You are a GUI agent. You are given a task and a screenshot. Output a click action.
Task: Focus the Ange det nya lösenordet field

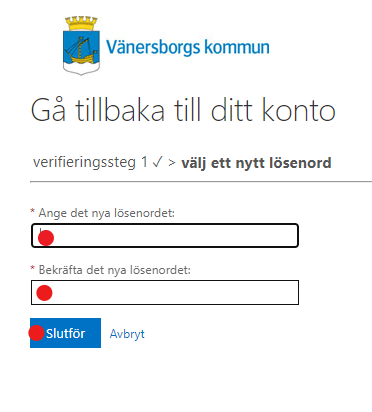coord(165,236)
